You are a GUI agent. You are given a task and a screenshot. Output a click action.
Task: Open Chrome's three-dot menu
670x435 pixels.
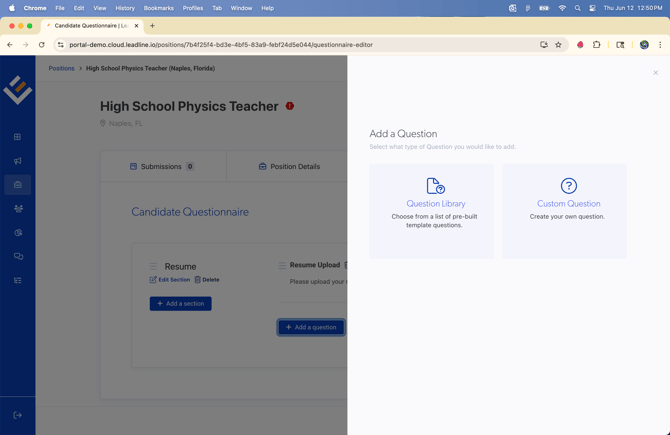[660, 45]
